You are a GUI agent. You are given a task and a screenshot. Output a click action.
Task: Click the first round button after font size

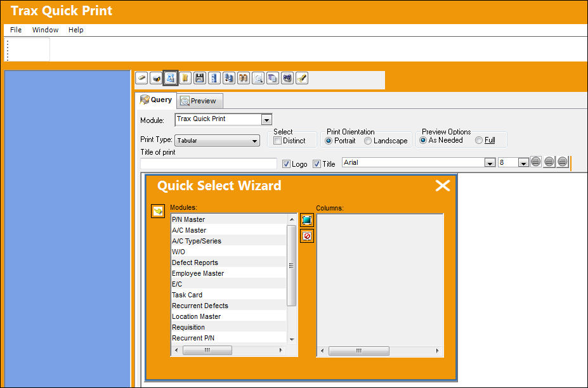point(536,162)
